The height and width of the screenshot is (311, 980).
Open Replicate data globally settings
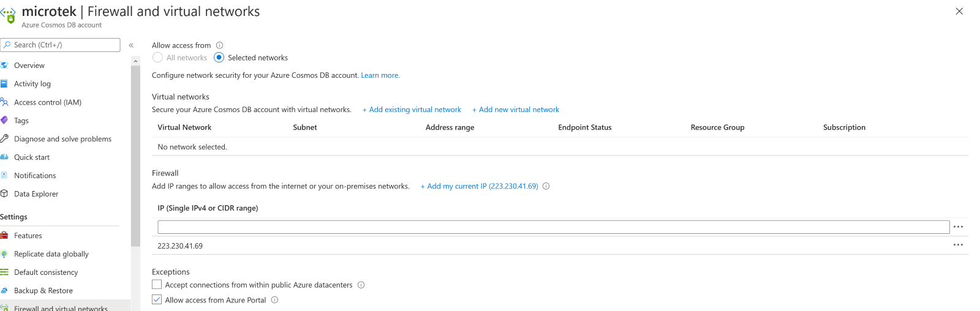51,254
